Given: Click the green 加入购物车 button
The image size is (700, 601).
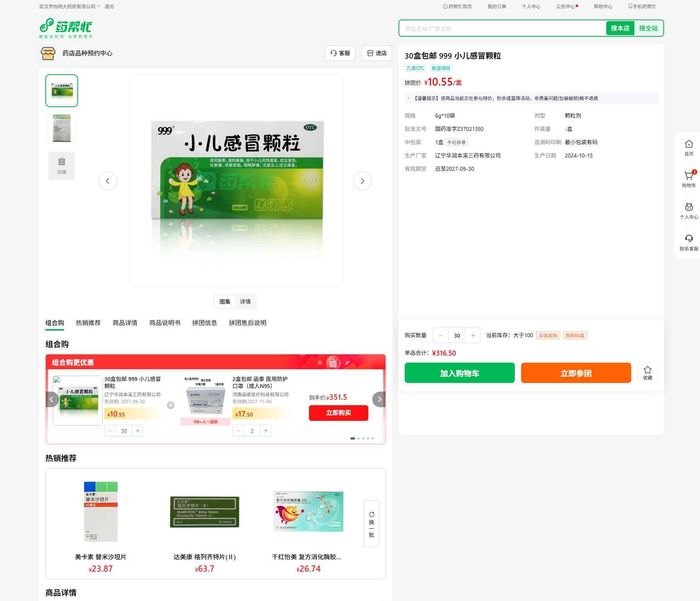Looking at the screenshot, I should tap(459, 373).
